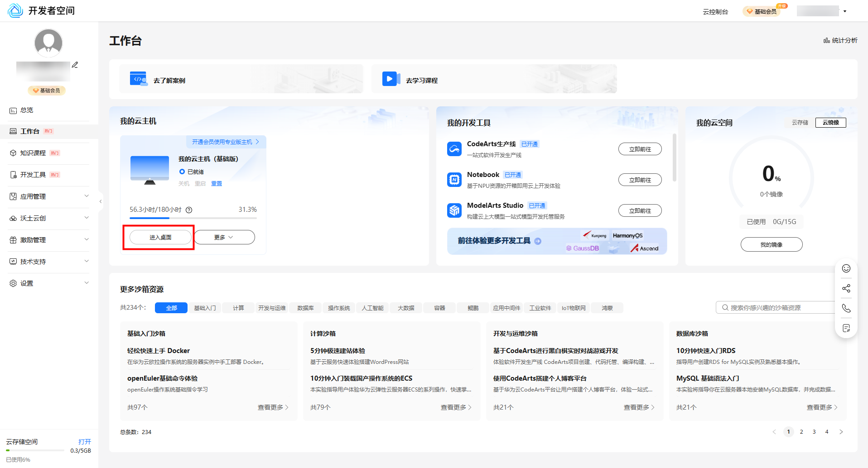Open the CodeArts生产线 icon

pos(454,148)
